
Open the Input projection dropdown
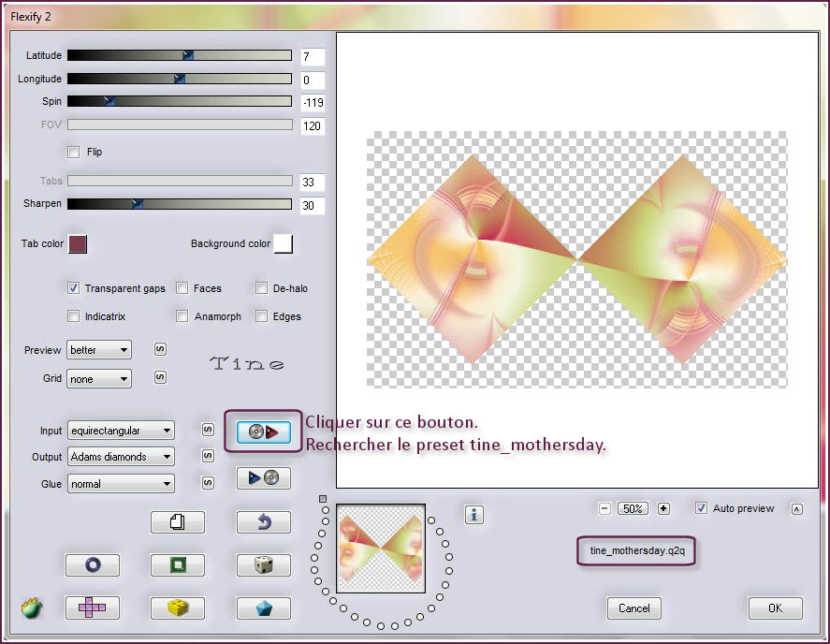pyautogui.click(x=121, y=431)
